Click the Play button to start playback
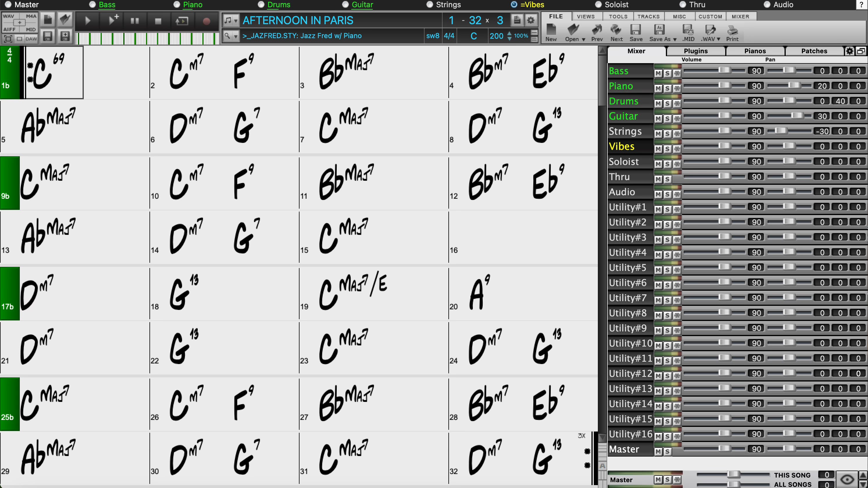This screenshot has width=868, height=488. [x=87, y=21]
